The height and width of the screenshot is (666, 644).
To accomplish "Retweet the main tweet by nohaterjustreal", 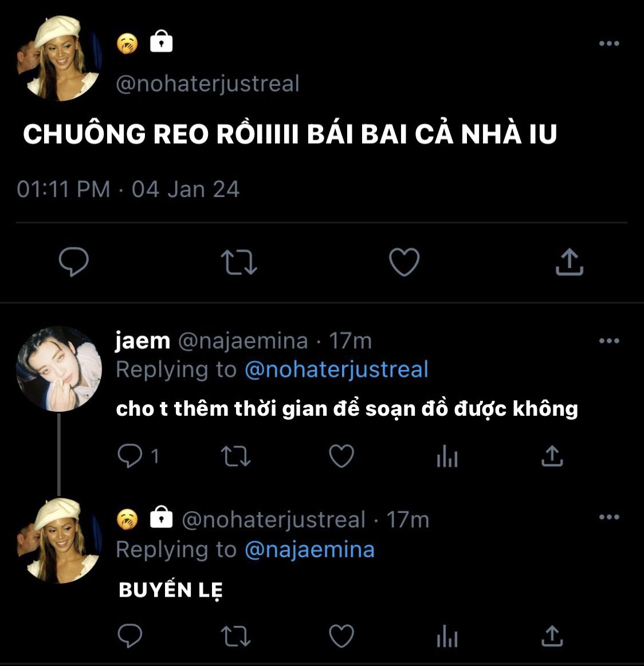I will (x=239, y=262).
